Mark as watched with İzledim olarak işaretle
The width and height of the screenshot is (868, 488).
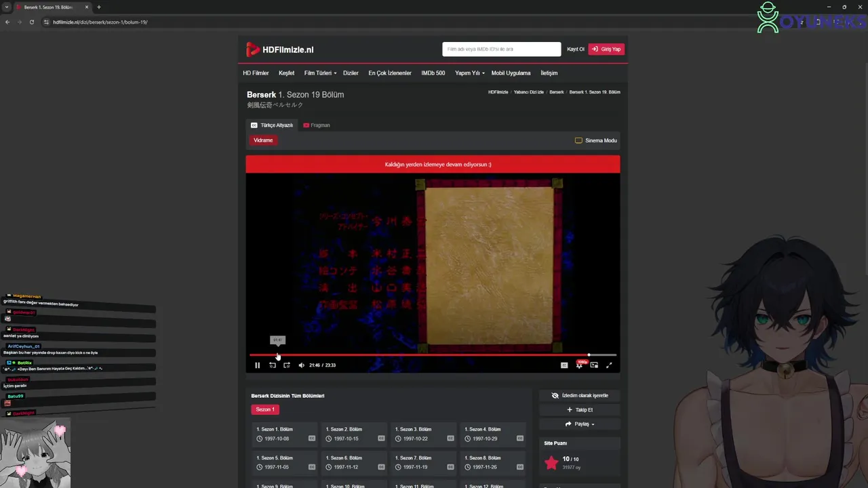[580, 395]
